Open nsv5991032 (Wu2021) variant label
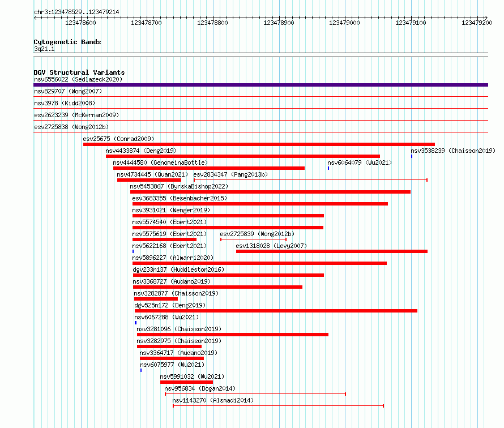This screenshot has height=428, width=504. pyautogui.click(x=192, y=376)
